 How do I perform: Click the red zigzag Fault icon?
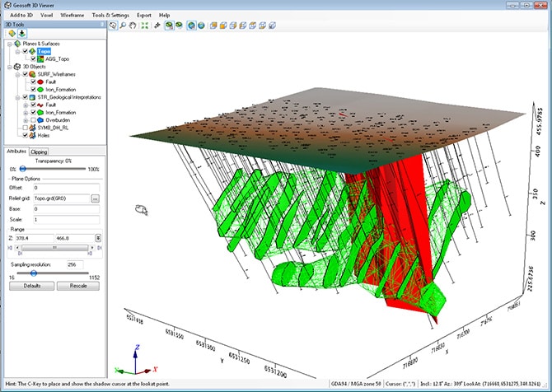[x=40, y=105]
